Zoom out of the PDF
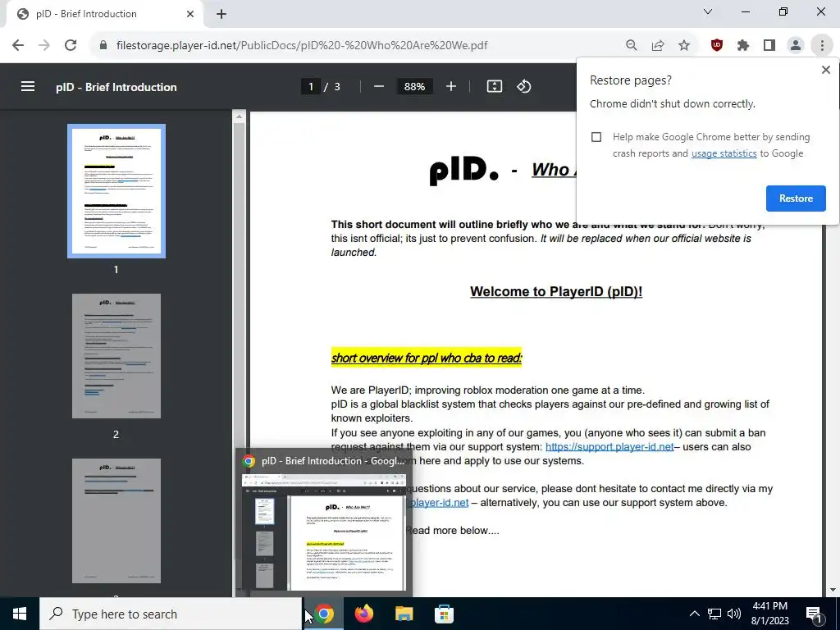This screenshot has width=840, height=630. point(379,86)
